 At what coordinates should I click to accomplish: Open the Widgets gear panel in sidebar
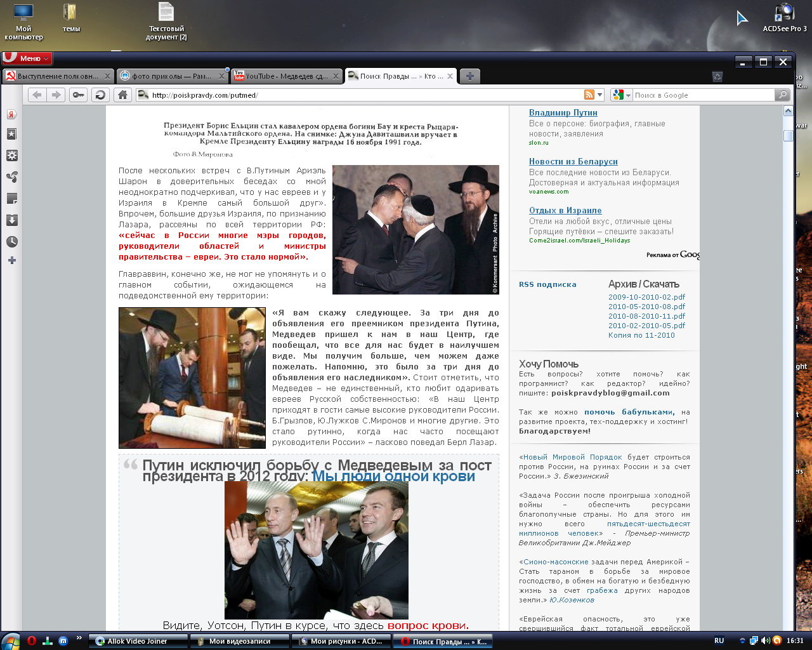11,156
